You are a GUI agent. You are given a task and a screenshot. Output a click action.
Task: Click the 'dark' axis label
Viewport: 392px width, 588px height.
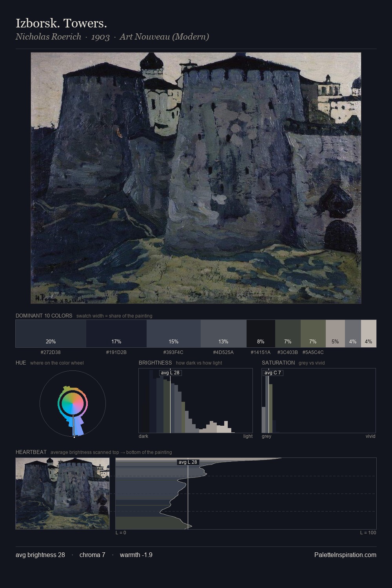tap(143, 436)
